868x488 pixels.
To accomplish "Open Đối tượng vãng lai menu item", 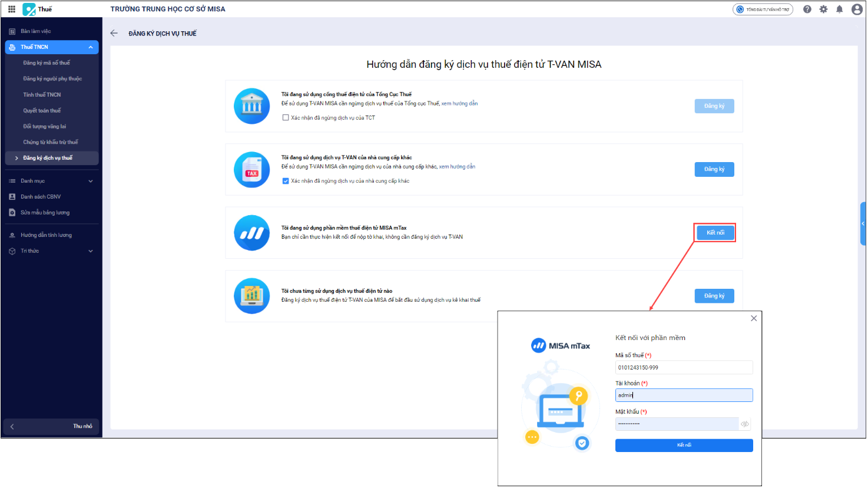I will [x=45, y=127].
